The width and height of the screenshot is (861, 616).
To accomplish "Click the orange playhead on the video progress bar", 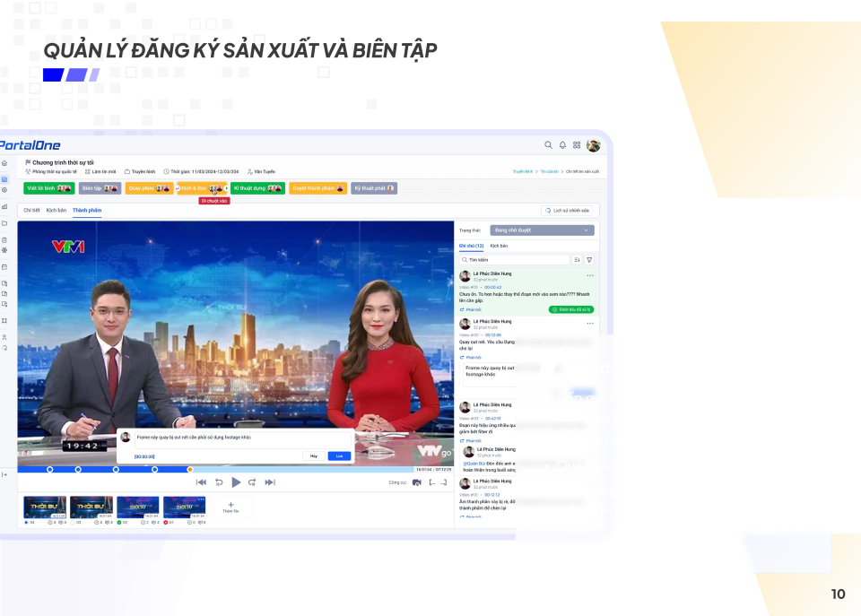I will click(190, 470).
